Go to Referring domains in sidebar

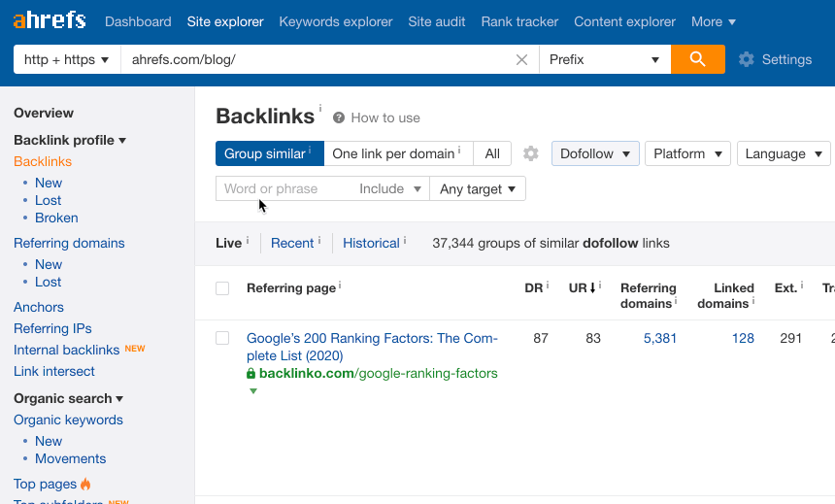pos(69,243)
